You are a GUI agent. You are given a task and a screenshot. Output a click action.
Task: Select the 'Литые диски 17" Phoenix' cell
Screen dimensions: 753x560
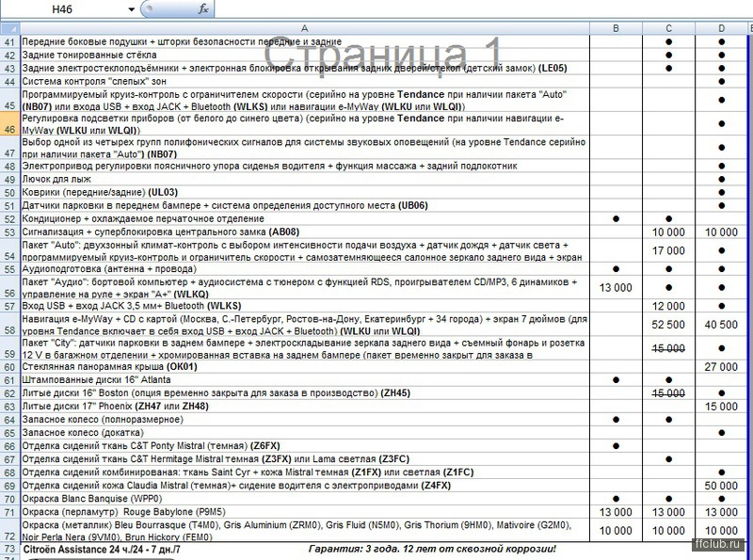click(305, 407)
